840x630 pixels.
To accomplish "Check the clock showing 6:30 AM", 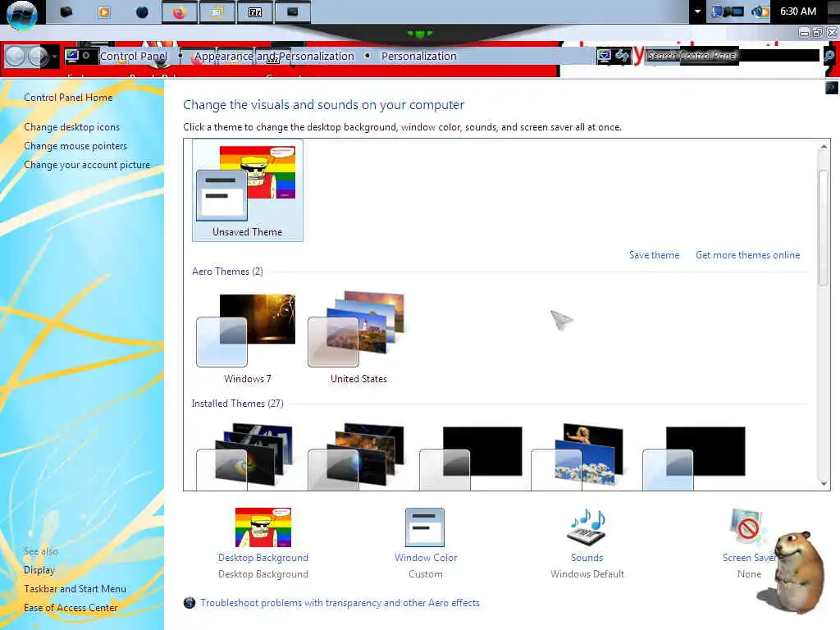I will tap(798, 11).
